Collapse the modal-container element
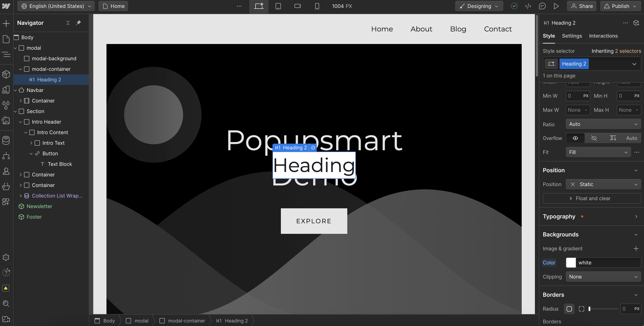This screenshot has height=326, width=644. tap(20, 69)
